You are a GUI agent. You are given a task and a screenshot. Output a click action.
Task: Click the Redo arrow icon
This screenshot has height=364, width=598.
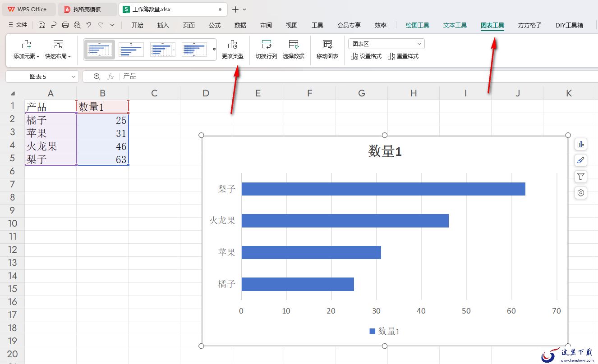click(x=101, y=25)
